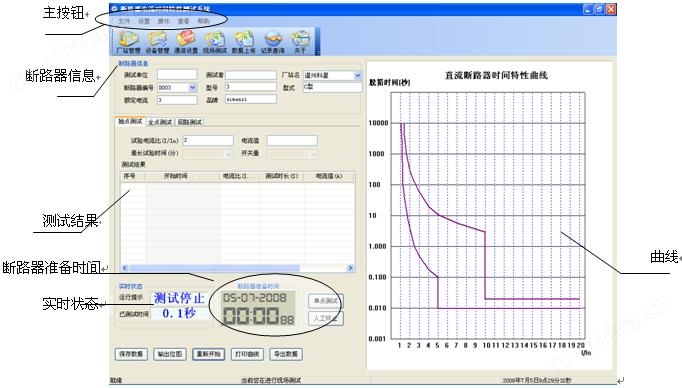
Task: Switch to the 回路测试 tab
Action: [190, 122]
